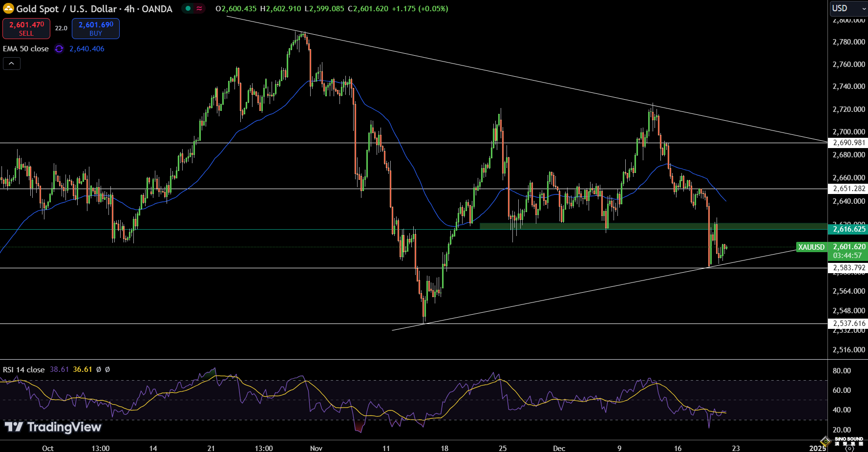Click the Dec label on time axis
Viewport: 868px width, 452px height.
[x=559, y=448]
